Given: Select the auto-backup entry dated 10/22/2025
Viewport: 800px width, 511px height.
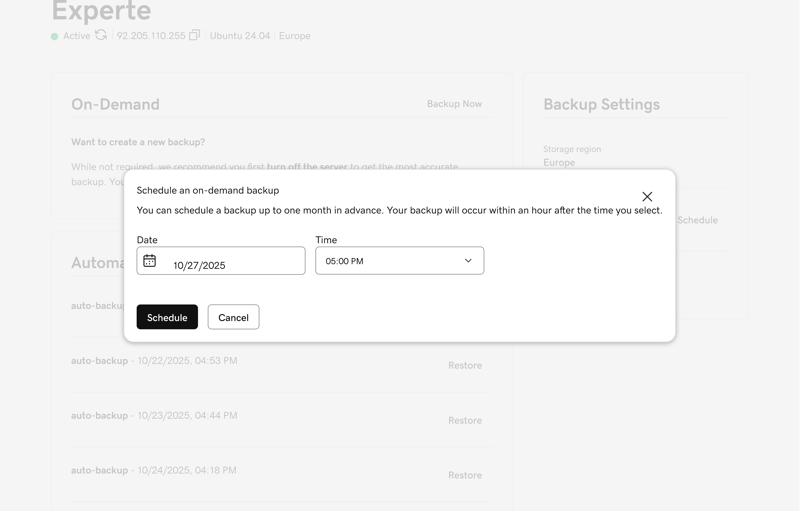Looking at the screenshot, I should (154, 360).
